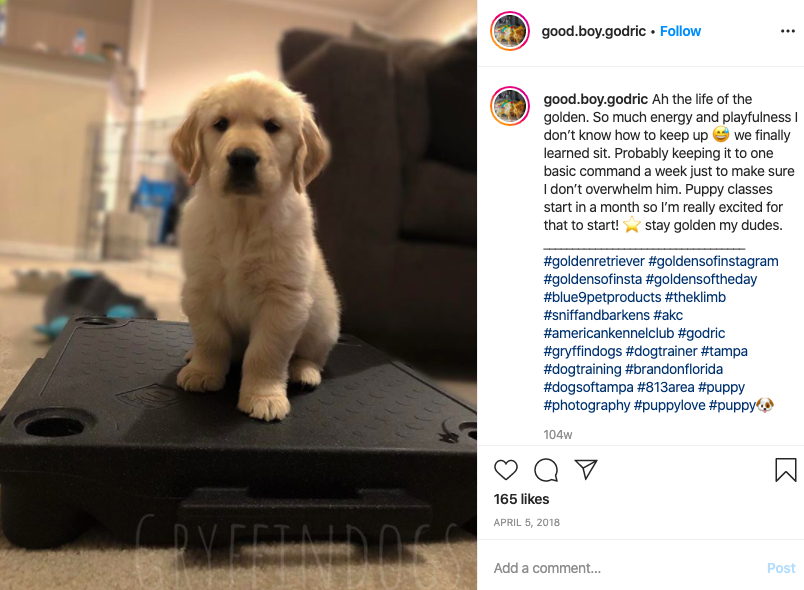The image size is (804, 590).
Task: Open the #photography hashtag
Action: 587,405
